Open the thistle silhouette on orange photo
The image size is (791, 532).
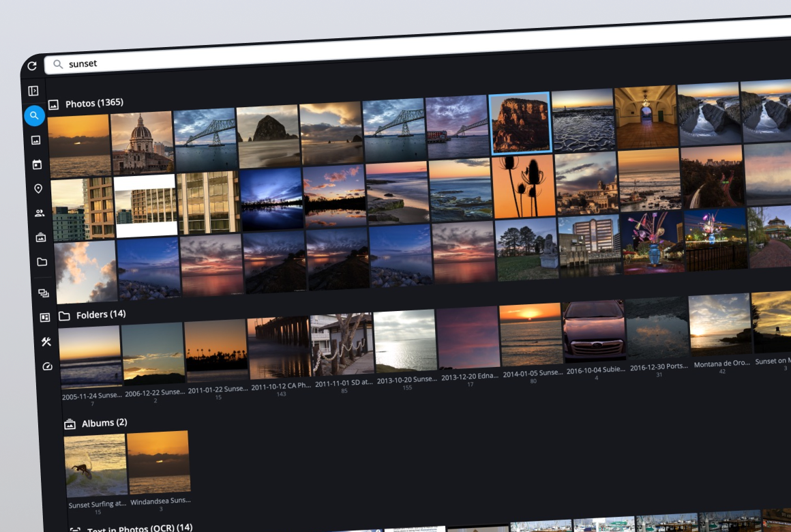(524, 186)
